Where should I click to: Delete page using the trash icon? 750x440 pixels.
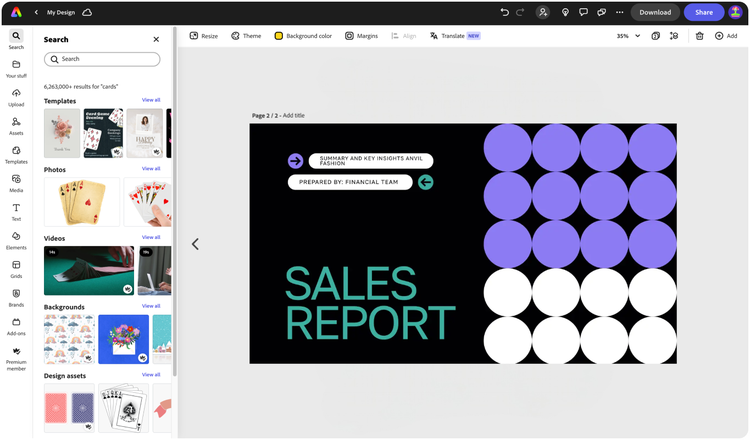pos(699,36)
